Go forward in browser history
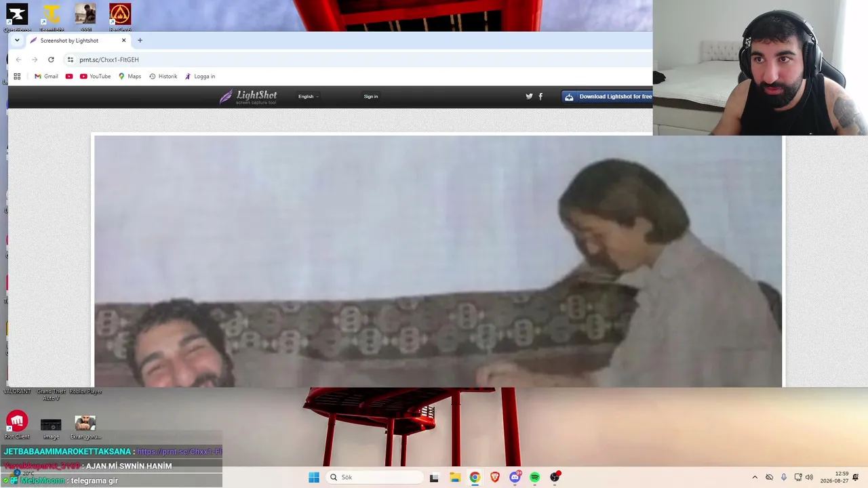 (x=35, y=60)
